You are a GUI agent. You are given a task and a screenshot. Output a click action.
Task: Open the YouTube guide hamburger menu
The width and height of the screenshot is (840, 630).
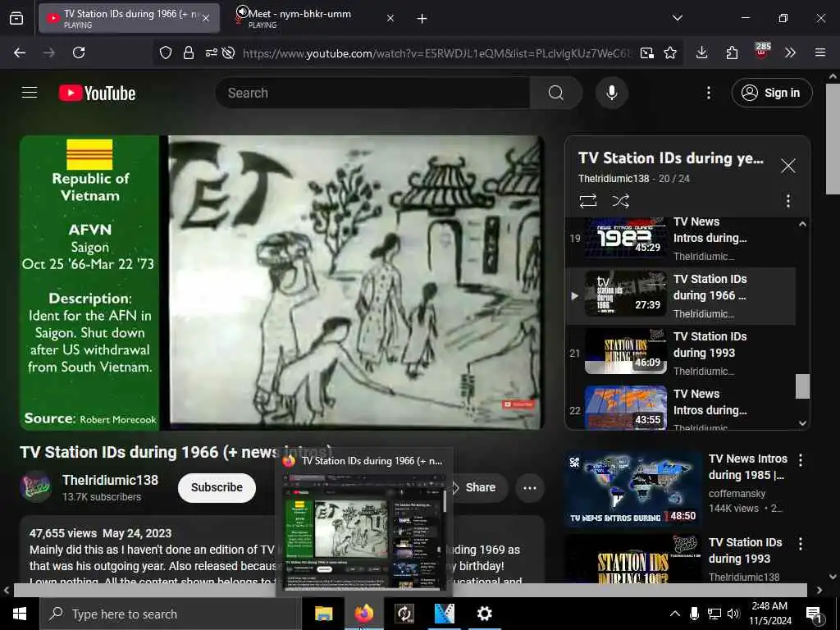point(30,93)
